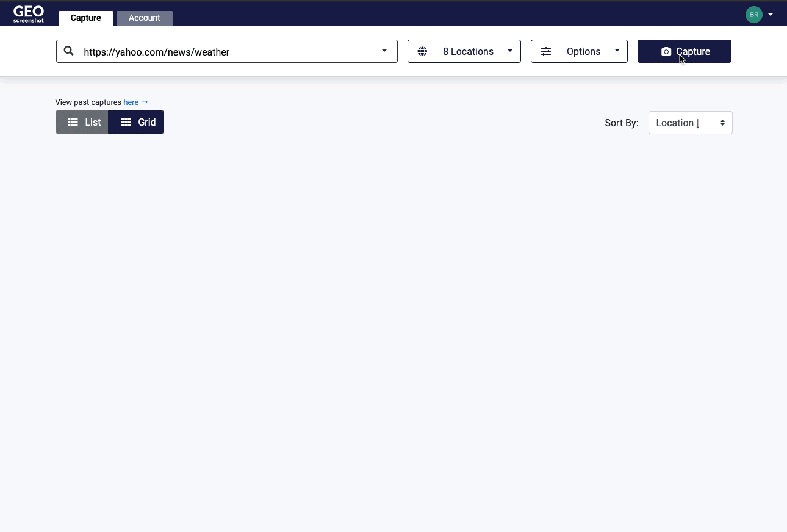This screenshot has height=532, width=787.
Task: Switch to the Account tab
Action: point(144,18)
